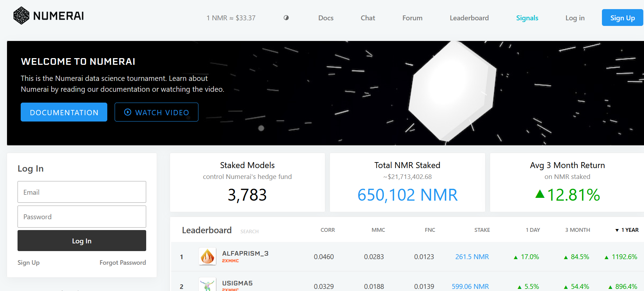The width and height of the screenshot is (644, 291).
Task: Sort leaderboard by STAKE column
Action: coord(482,230)
